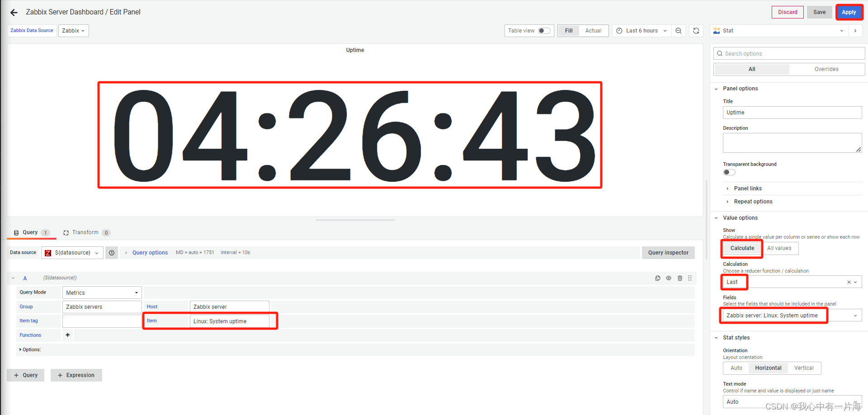Open the Fields dropdown
The height and width of the screenshot is (415, 868).
pos(792,316)
